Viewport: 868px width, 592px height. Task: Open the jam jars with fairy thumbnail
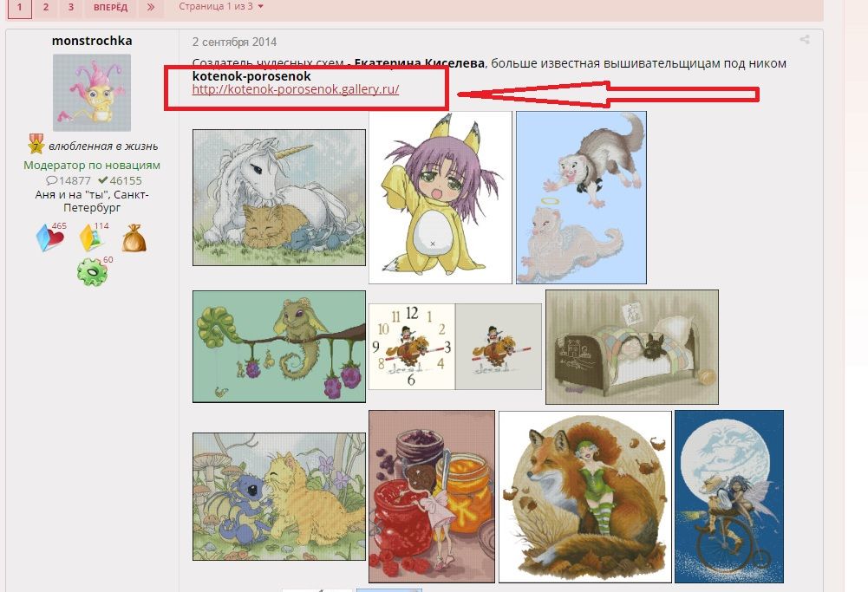coord(431,497)
